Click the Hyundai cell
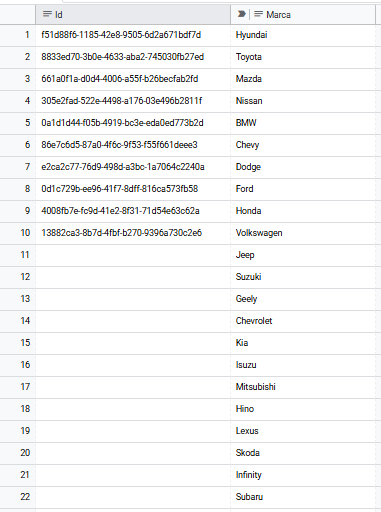 click(303, 35)
